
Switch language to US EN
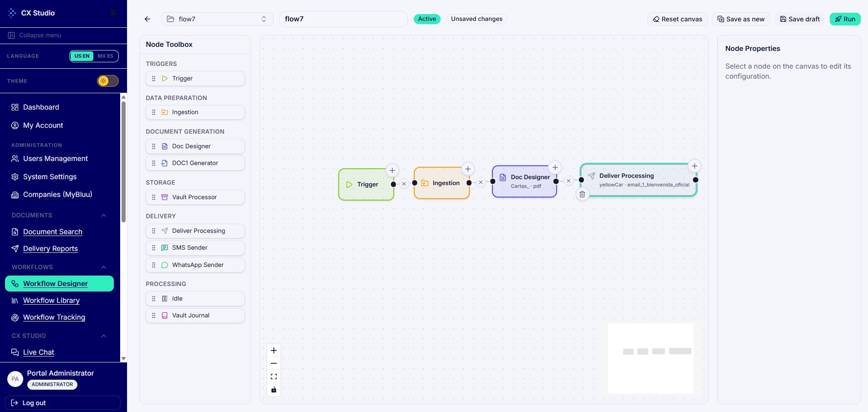(x=82, y=56)
